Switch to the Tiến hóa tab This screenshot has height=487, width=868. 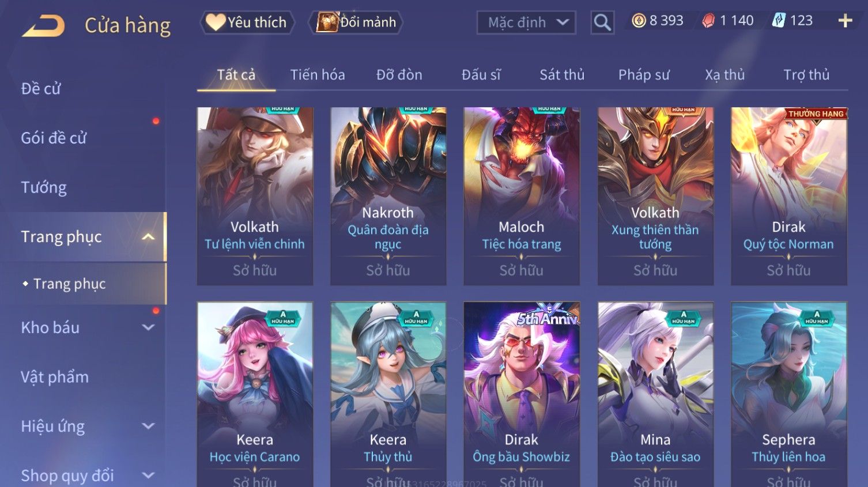click(318, 75)
